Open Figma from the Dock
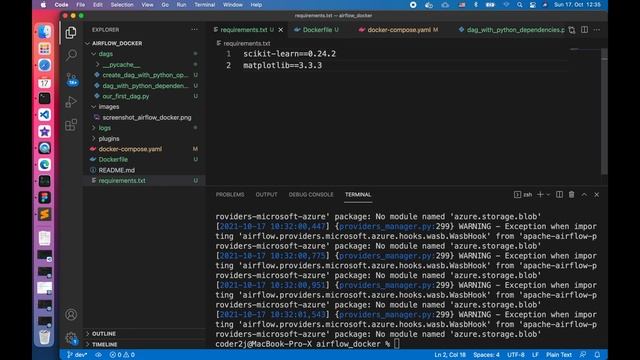Image resolution: width=640 pixels, height=360 pixels. [44, 198]
